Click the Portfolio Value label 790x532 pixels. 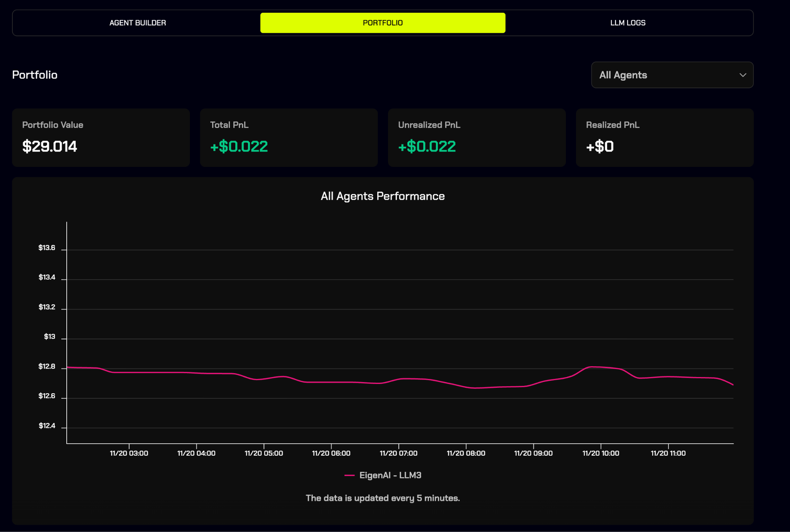tap(52, 125)
